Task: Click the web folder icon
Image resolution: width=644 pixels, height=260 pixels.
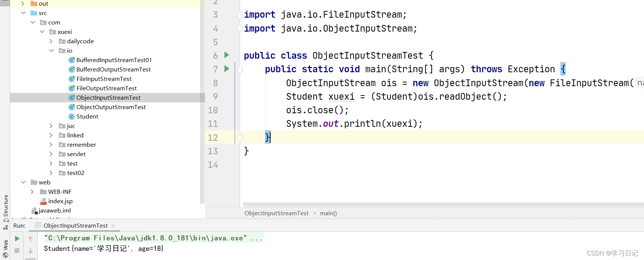Action: [x=34, y=182]
